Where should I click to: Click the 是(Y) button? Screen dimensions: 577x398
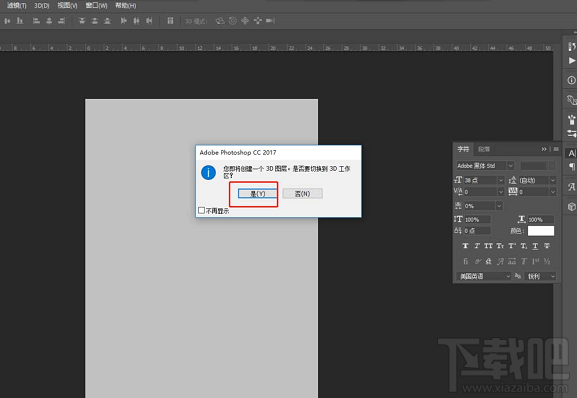tap(258, 193)
